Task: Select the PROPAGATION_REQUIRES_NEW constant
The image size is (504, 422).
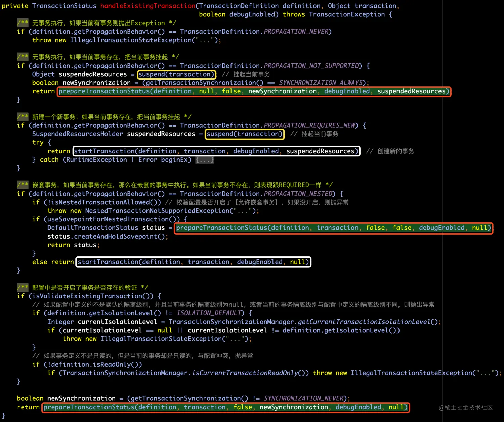Action: [309, 126]
